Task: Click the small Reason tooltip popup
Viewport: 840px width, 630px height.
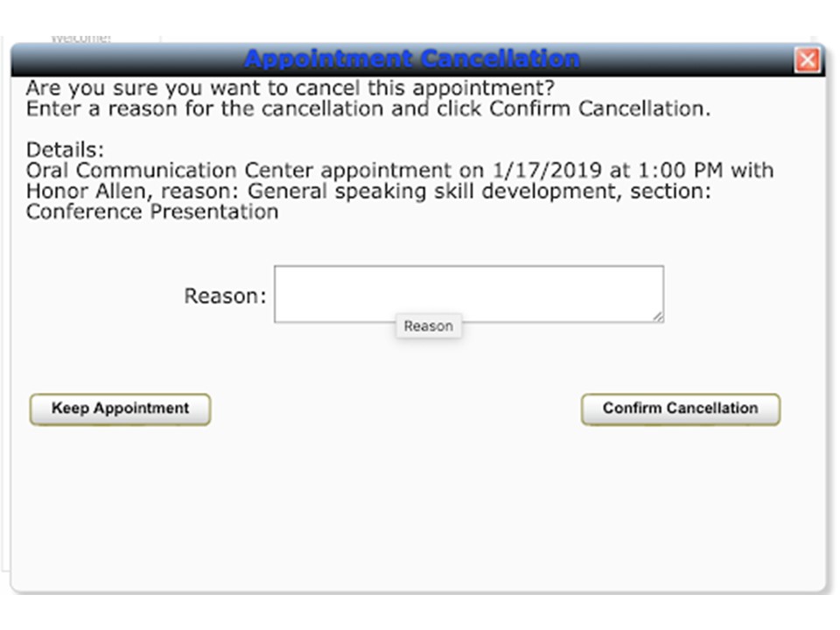Action: tap(429, 325)
